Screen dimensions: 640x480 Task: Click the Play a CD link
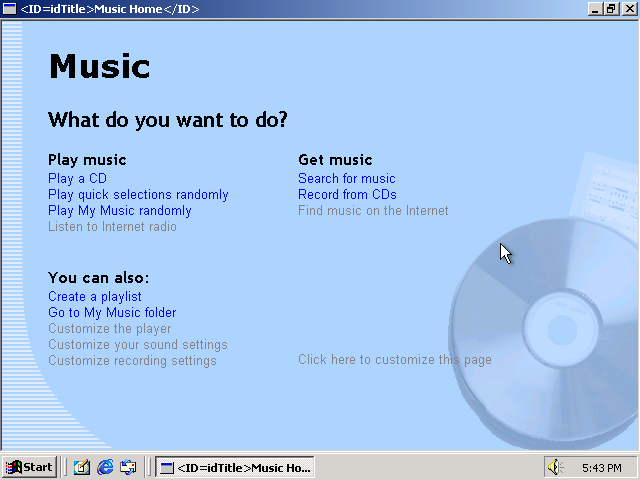click(77, 179)
